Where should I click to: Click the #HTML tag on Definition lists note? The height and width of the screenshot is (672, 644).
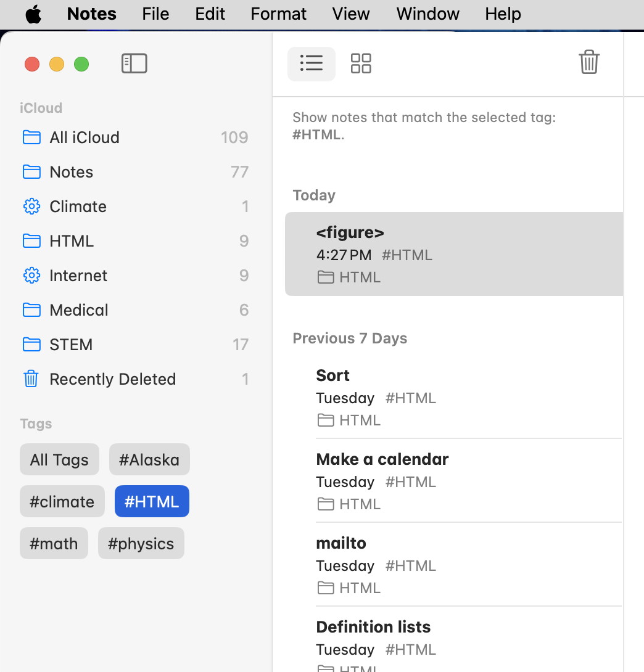pos(411,650)
